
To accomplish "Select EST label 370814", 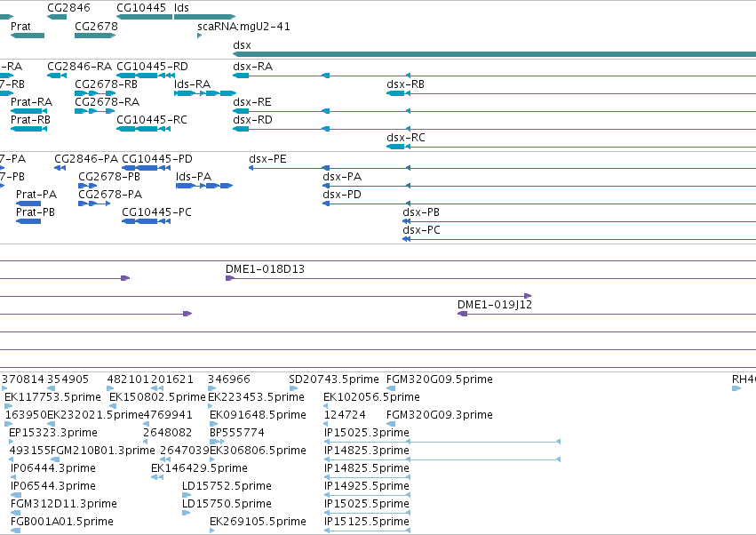I will point(23,379).
